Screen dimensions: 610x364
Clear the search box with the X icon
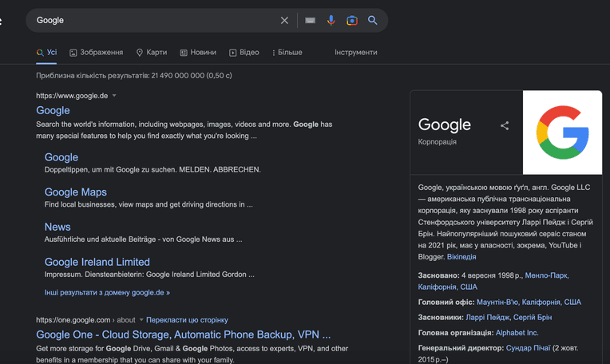coord(284,20)
